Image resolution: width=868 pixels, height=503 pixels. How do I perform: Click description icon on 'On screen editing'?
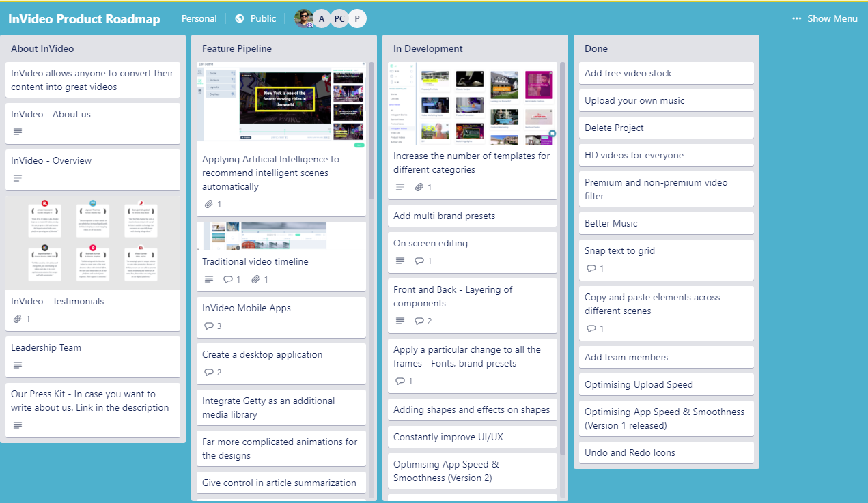coord(400,261)
